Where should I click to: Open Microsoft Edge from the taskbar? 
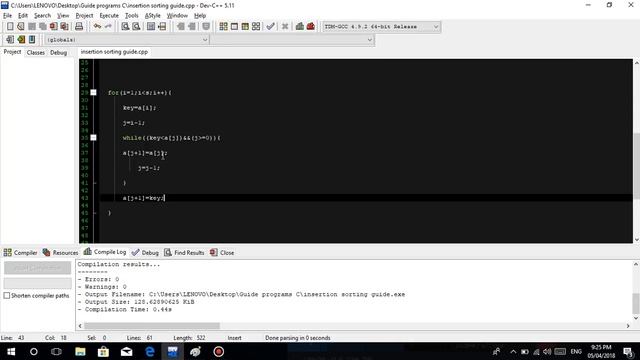pyautogui.click(x=150, y=351)
